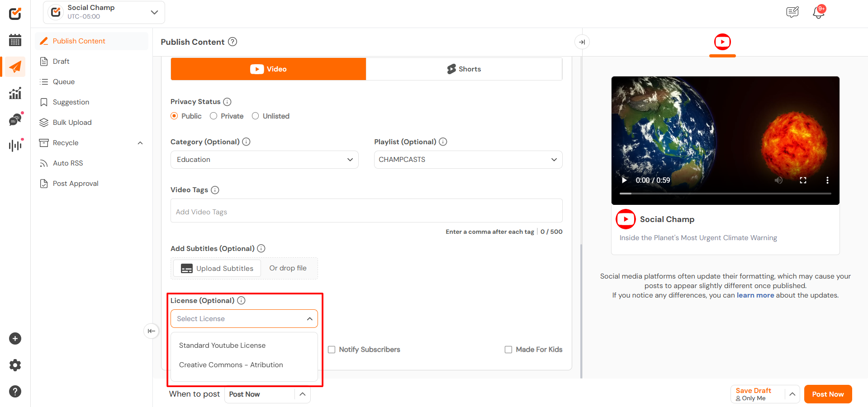Collapse the preview panel arrow button
Image resolution: width=868 pixels, height=407 pixels.
582,42
